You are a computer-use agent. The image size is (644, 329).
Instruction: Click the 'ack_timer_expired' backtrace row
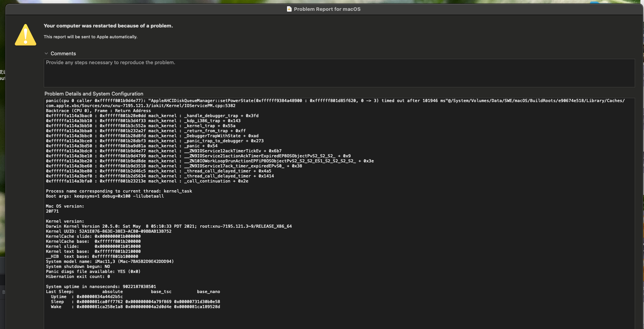(174, 166)
